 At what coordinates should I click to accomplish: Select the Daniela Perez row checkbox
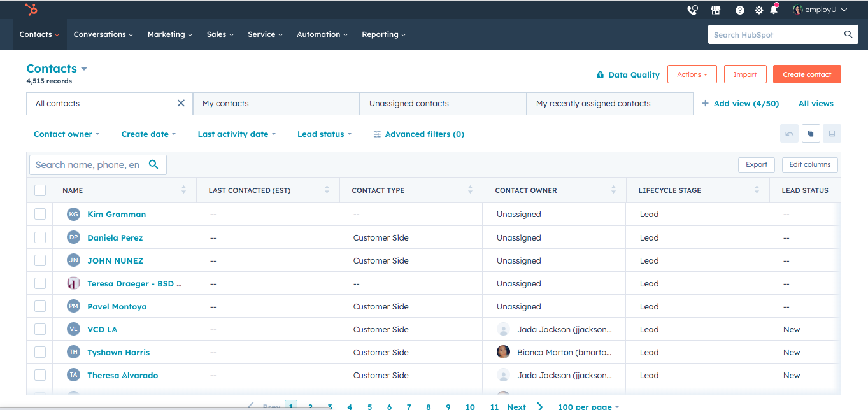(x=40, y=237)
